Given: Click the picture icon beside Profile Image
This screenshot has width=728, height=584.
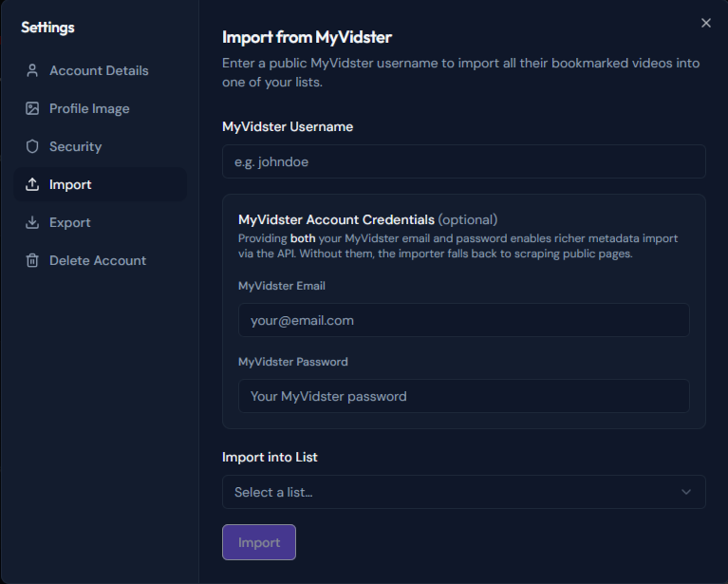Looking at the screenshot, I should [32, 108].
